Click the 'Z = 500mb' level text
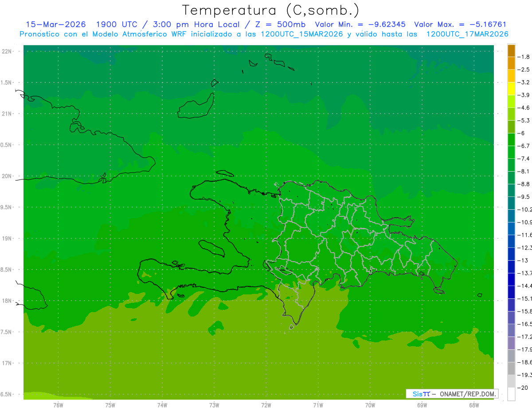This screenshot has height=411, width=532. (280, 24)
